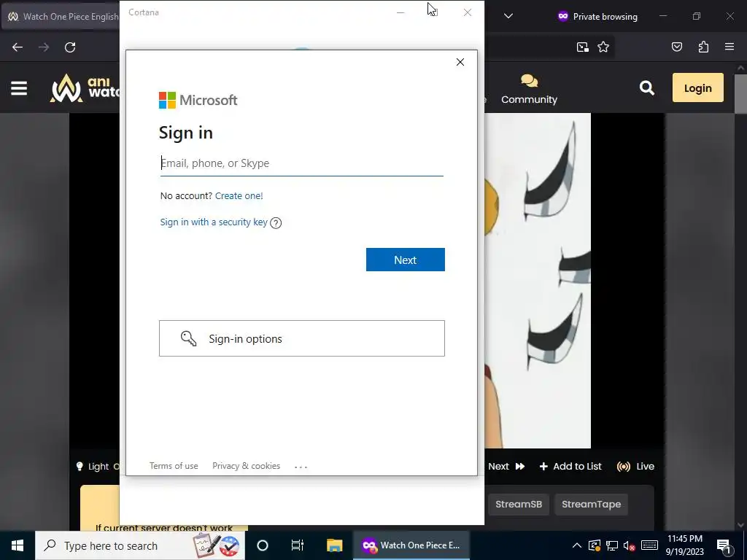The height and width of the screenshot is (560, 747).
Task: Open Task View on the taskbar
Action: 298,545
